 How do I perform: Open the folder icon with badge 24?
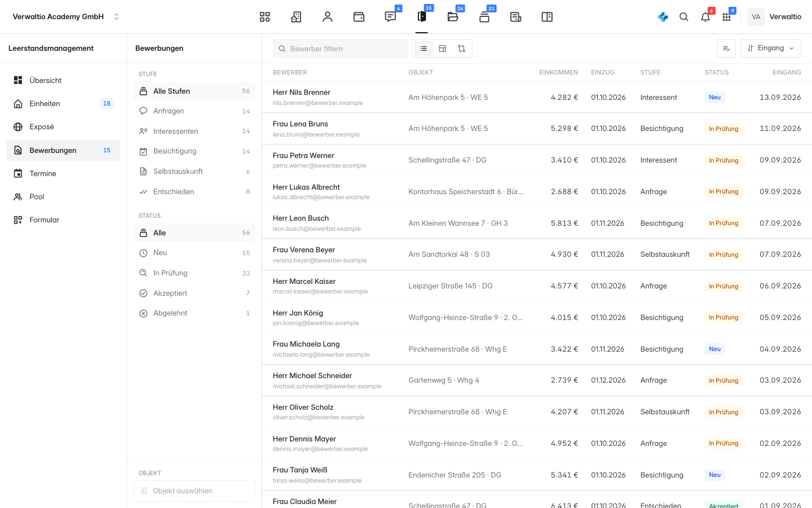click(x=453, y=17)
